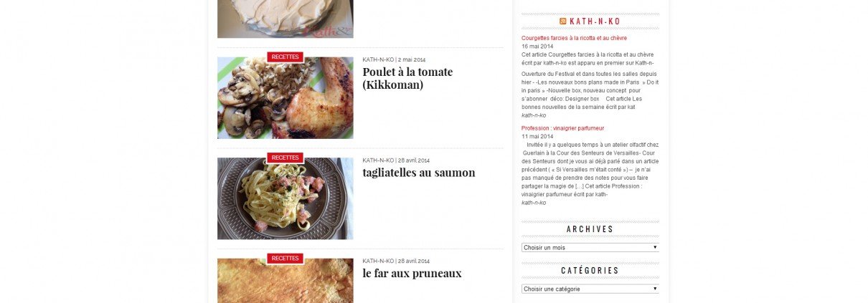Open 'Profession : vinaigrier parfumeur' feed link
The height and width of the screenshot is (303, 868).
pos(562,128)
